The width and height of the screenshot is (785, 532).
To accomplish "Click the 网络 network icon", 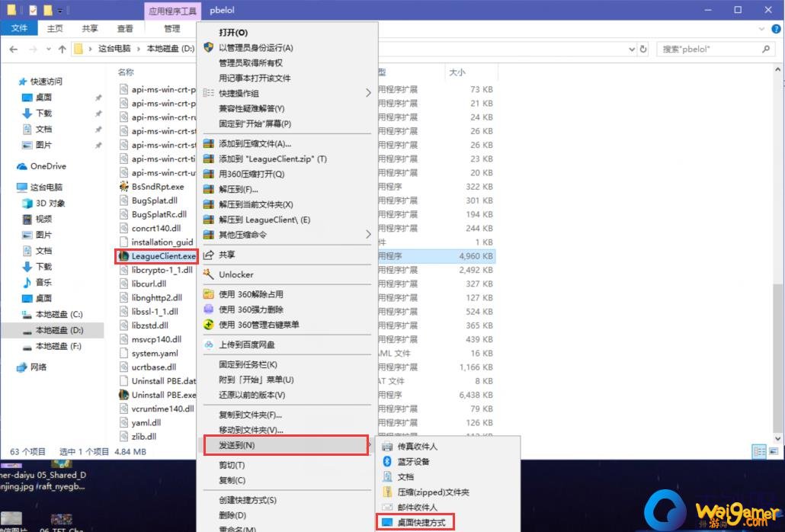I will point(21,367).
